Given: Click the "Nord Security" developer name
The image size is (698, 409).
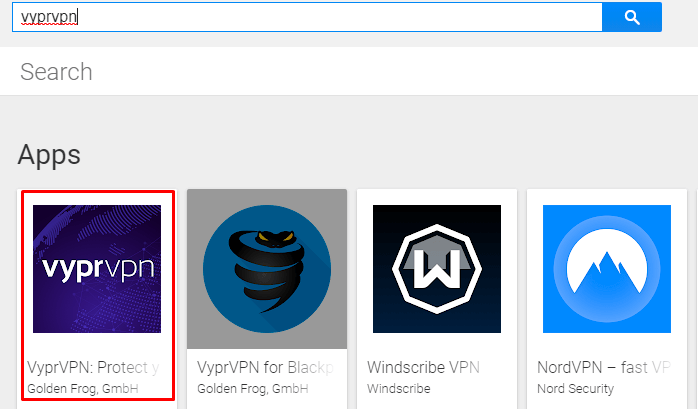Looking at the screenshot, I should [575, 389].
